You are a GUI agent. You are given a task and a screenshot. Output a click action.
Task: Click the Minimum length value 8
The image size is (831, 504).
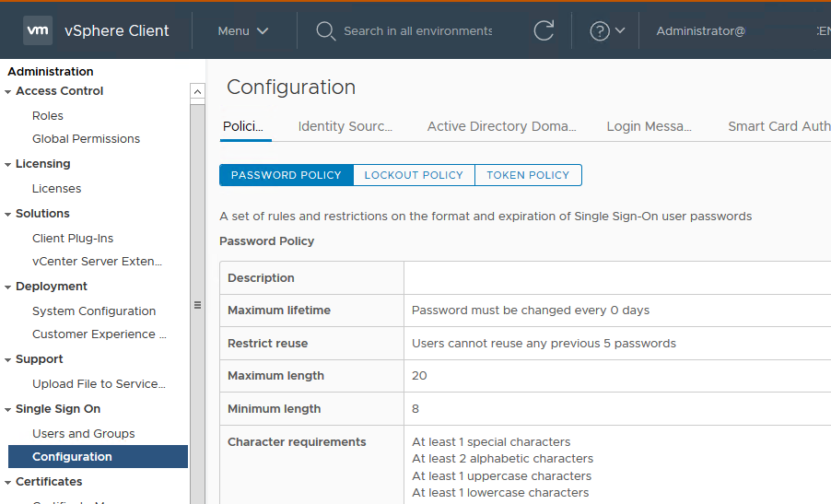(x=415, y=409)
